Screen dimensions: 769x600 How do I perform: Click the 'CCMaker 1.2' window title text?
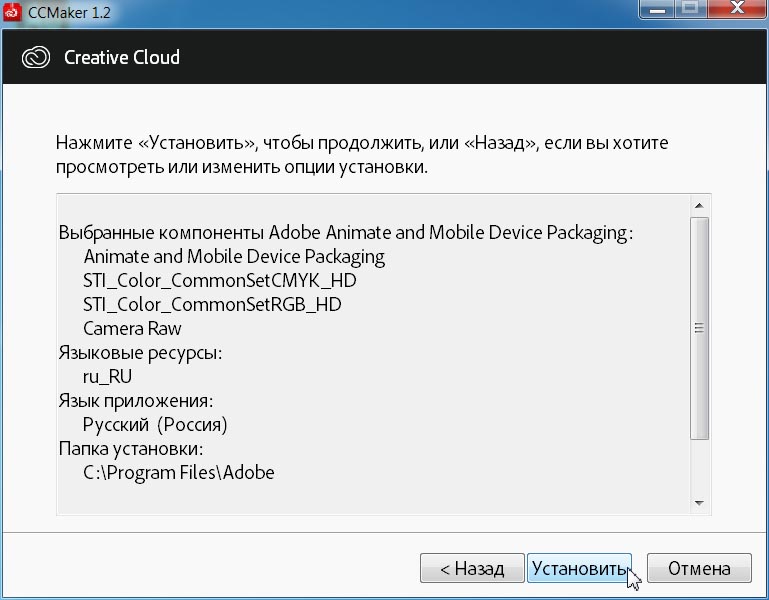(x=69, y=12)
